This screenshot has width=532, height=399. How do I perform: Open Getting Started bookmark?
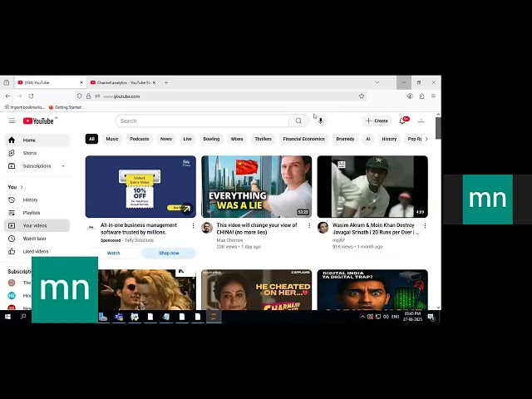point(65,107)
